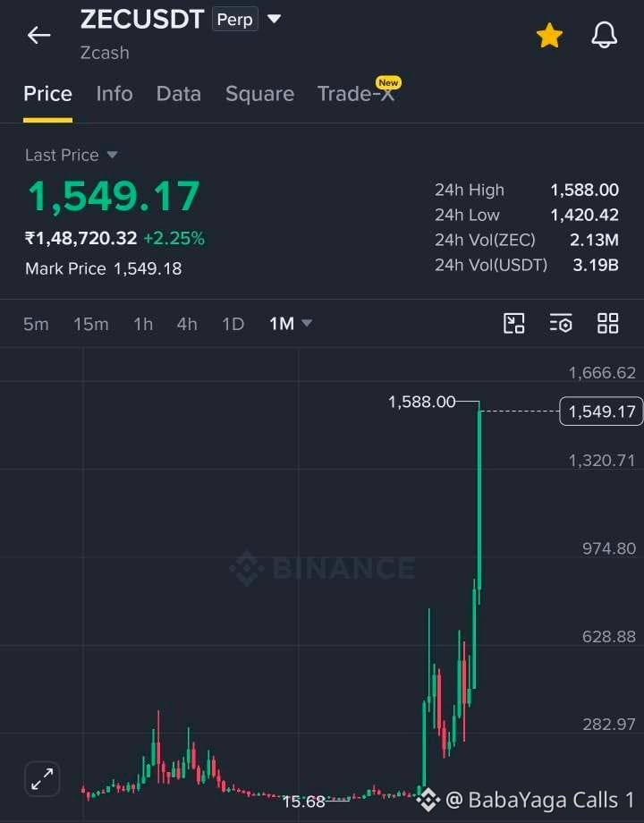
Task: Tap the Binance logo beside BabaYaga Calls
Action: [x=428, y=800]
